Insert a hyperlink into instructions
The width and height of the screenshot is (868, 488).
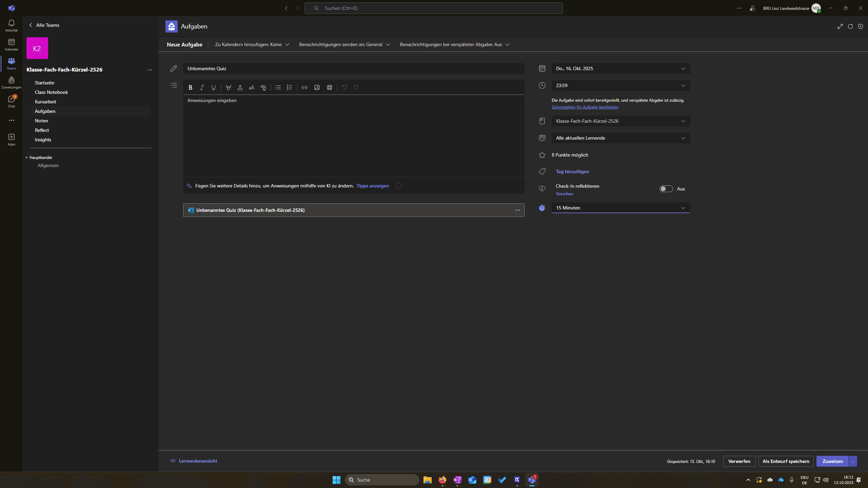point(304,87)
